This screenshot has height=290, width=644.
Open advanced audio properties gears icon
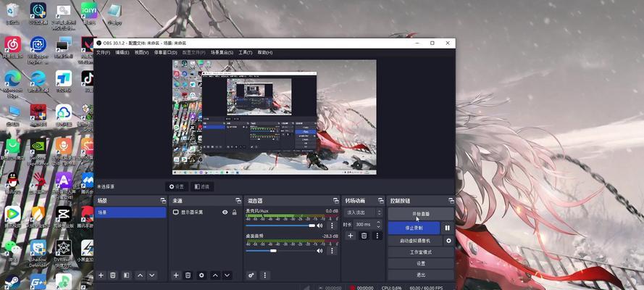pyautogui.click(x=251, y=275)
